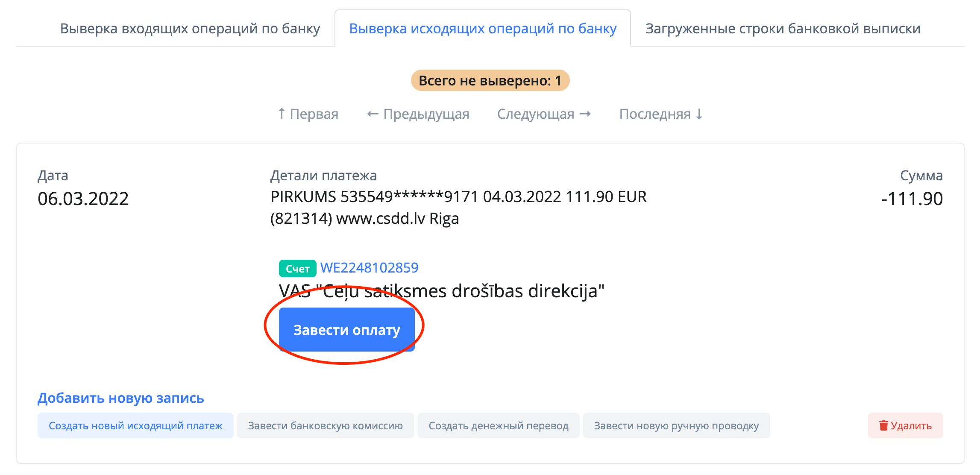Click the date 06.03.2022
Screen dimensions: 980x475
tap(83, 199)
